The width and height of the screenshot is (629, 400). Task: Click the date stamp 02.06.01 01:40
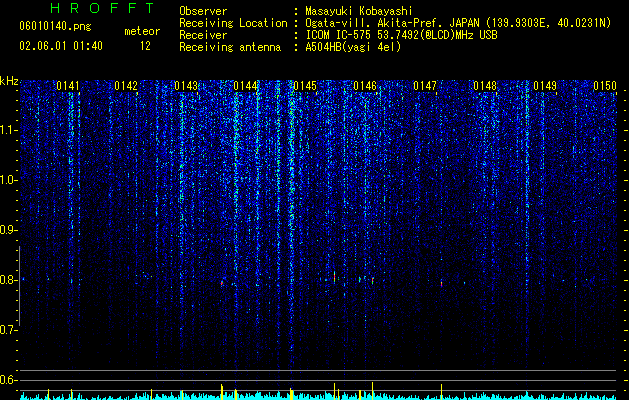(x=61, y=46)
